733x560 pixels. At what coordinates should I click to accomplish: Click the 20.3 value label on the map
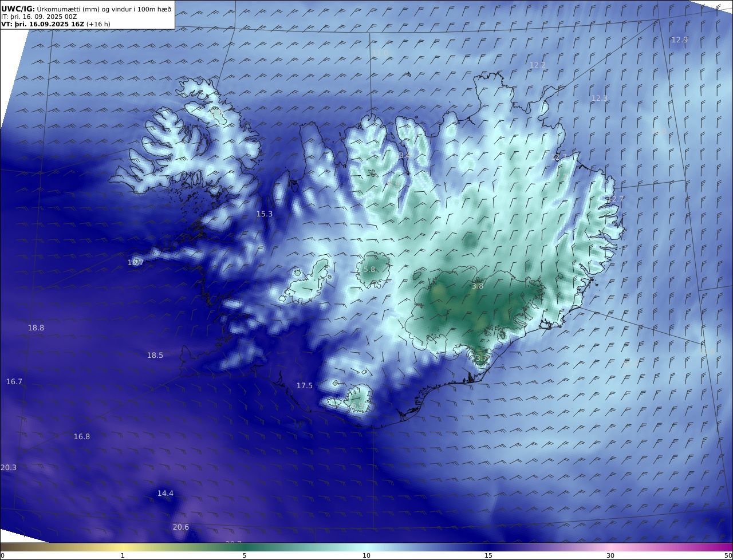pyautogui.click(x=9, y=468)
